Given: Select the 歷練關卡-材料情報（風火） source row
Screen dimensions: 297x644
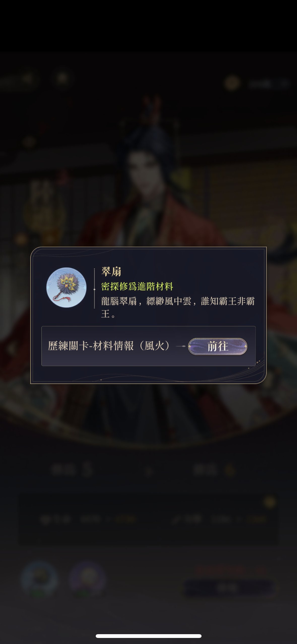Looking at the screenshot, I should 148,346.
